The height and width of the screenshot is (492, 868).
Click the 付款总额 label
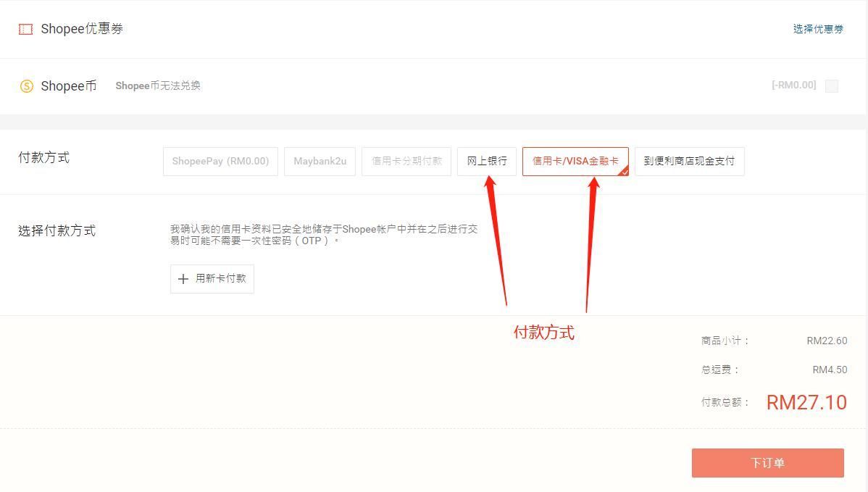coord(725,402)
